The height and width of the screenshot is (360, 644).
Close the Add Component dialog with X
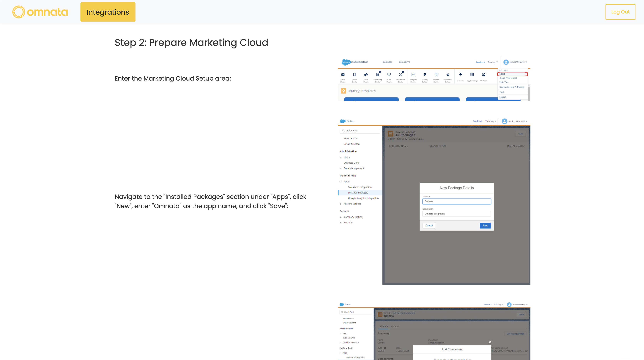coord(490,342)
